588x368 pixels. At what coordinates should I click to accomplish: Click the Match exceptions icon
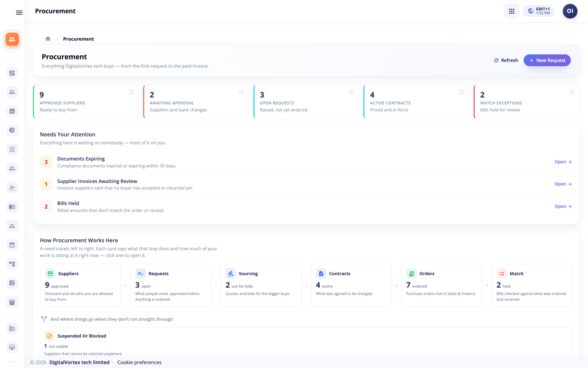[x=502, y=274]
